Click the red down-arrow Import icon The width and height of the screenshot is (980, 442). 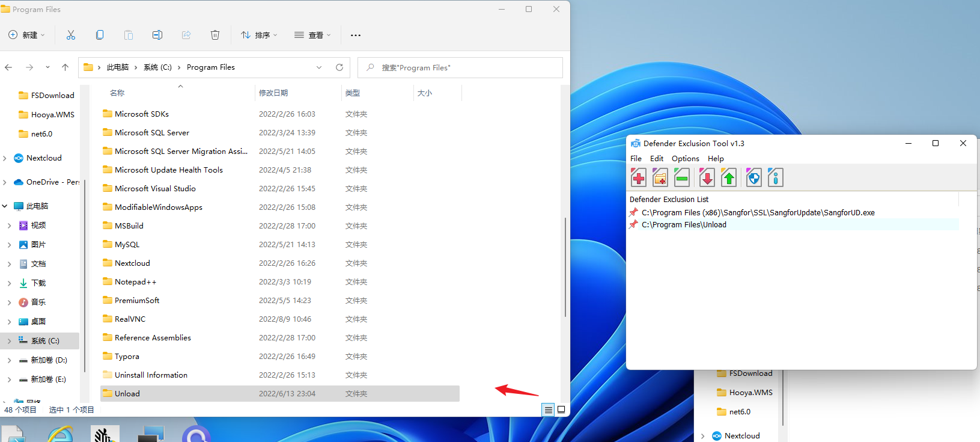[x=707, y=177]
